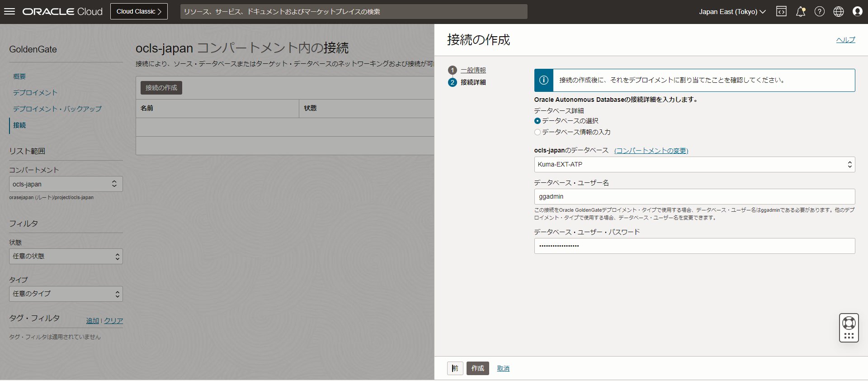868x381 pixels.
Task: Open Cloud Shell developer tools icon
Action: pos(781,12)
